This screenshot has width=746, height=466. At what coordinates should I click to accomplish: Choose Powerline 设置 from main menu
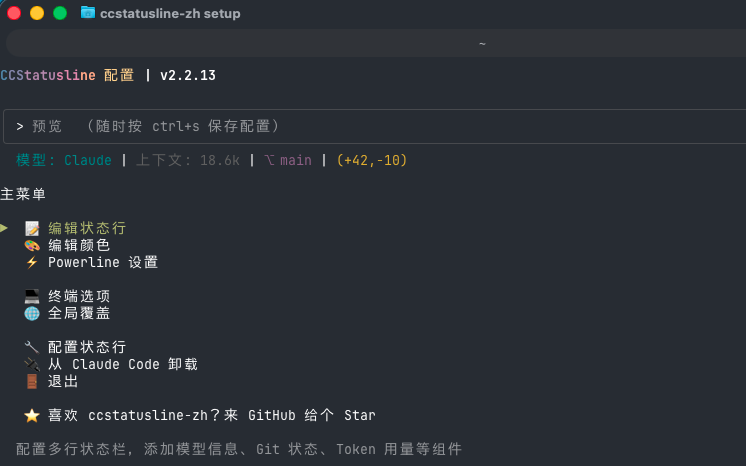click(x=103, y=262)
